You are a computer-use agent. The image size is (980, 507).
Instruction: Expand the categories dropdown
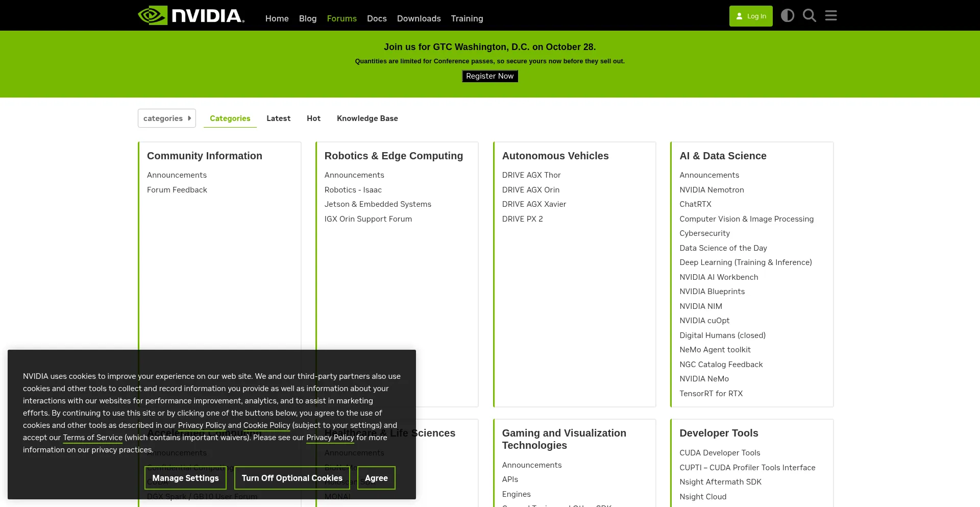pos(167,118)
